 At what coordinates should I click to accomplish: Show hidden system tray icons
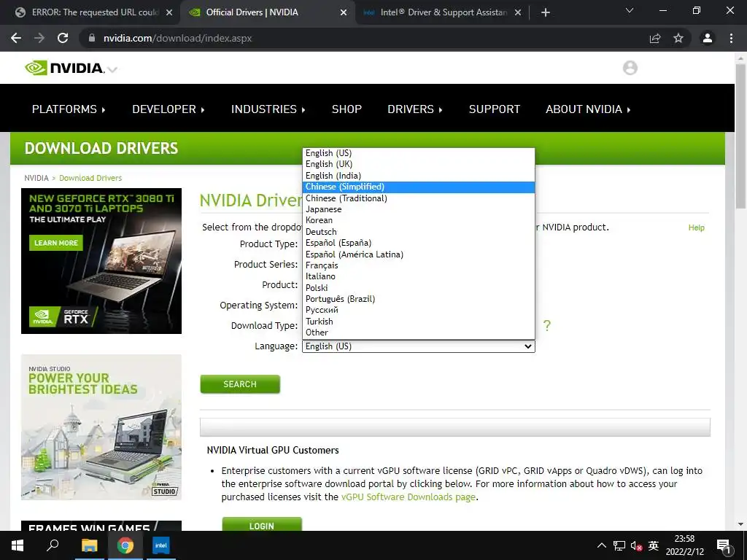[x=602, y=545]
